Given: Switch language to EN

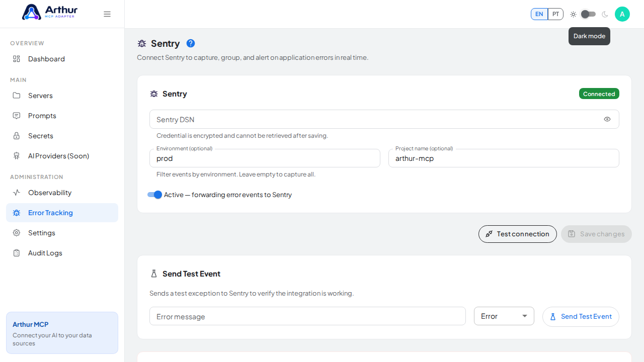Looking at the screenshot, I should point(539,14).
